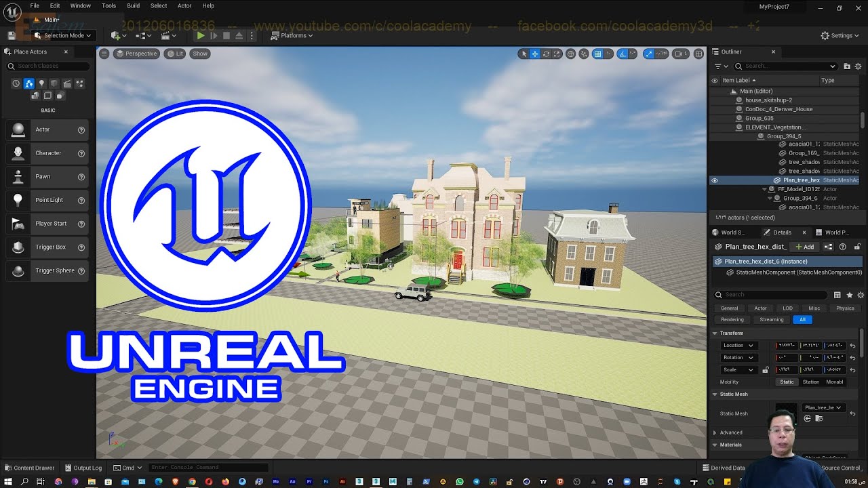Toggle visibility eye of Plan_tree_hex row
The image size is (868, 488).
tap(714, 180)
